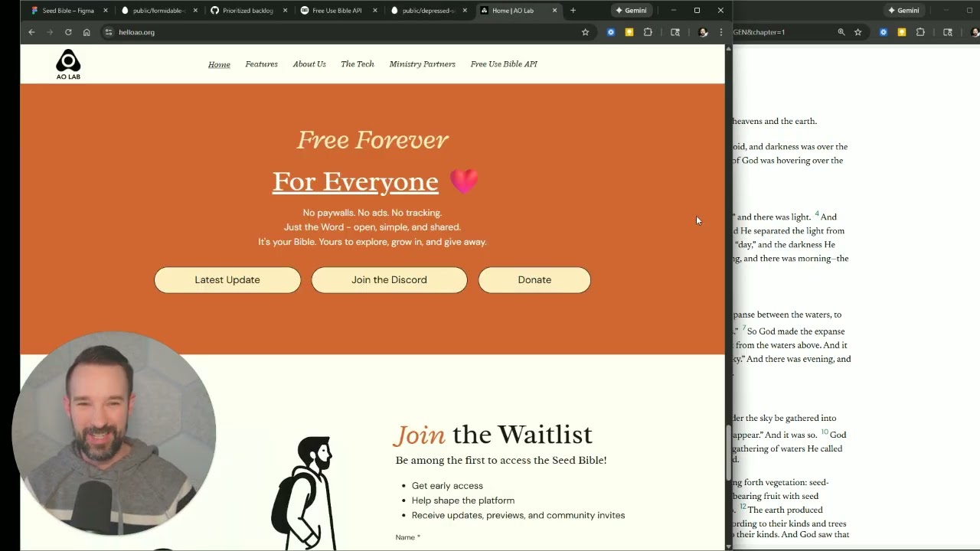The image size is (980, 551).
Task: Open Extensions puzzle icon in background window
Action: tap(920, 32)
